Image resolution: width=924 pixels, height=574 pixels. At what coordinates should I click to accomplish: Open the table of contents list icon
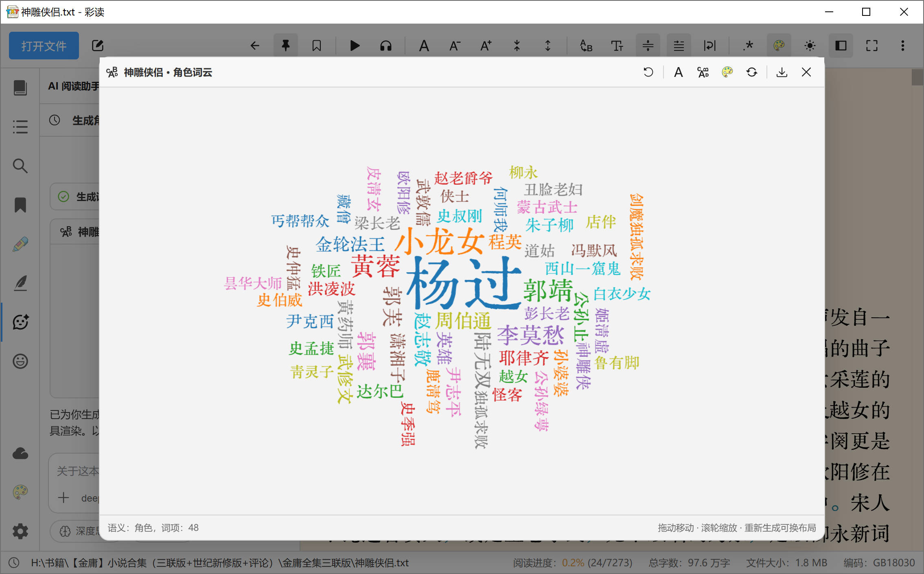[20, 127]
